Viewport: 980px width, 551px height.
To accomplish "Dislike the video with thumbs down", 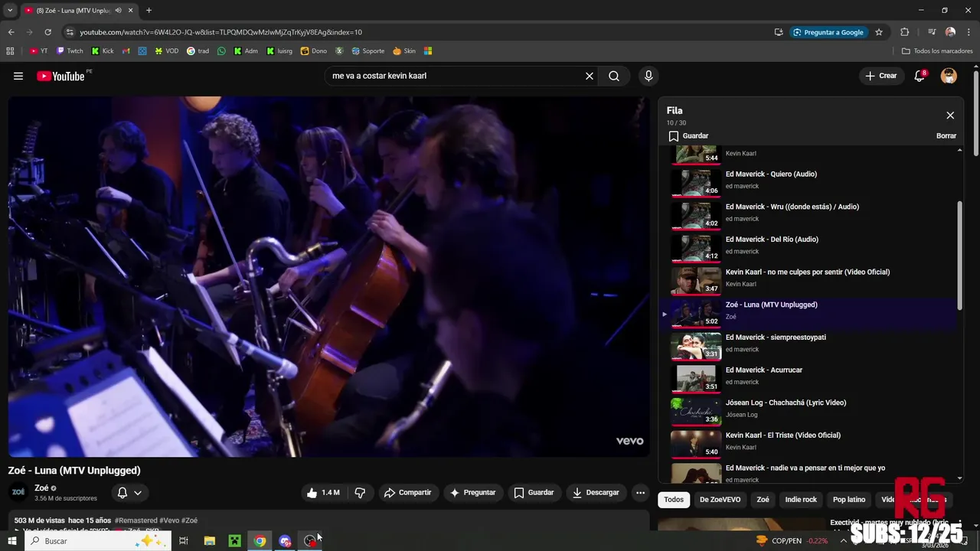I will (x=360, y=493).
